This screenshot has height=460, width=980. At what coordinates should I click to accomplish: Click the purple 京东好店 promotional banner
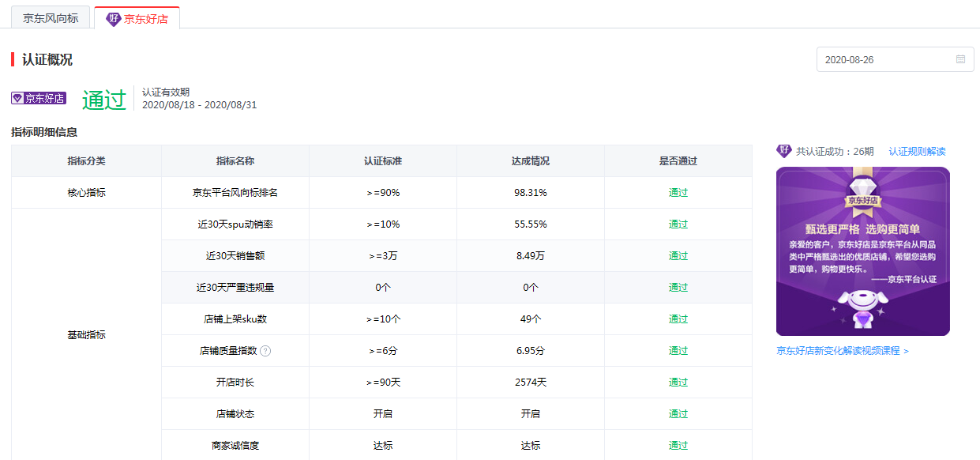tap(862, 251)
